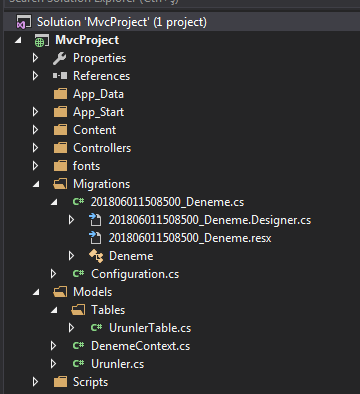Select the Properties wrench icon
360x394 pixels.
pos(60,58)
